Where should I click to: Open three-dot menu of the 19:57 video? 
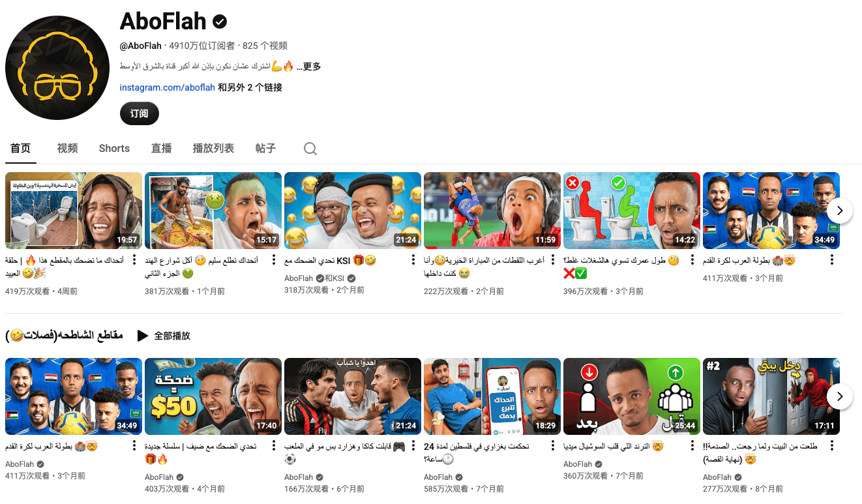click(x=134, y=260)
